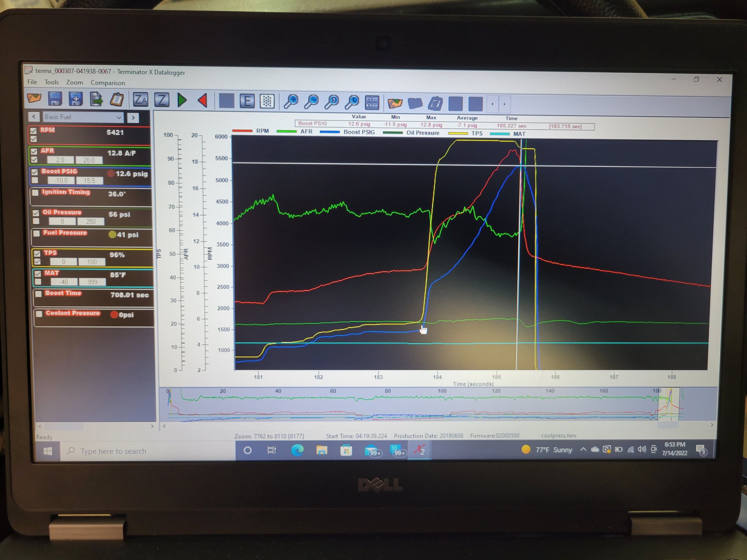Toggle the MAT lower checkbox

click(38, 282)
